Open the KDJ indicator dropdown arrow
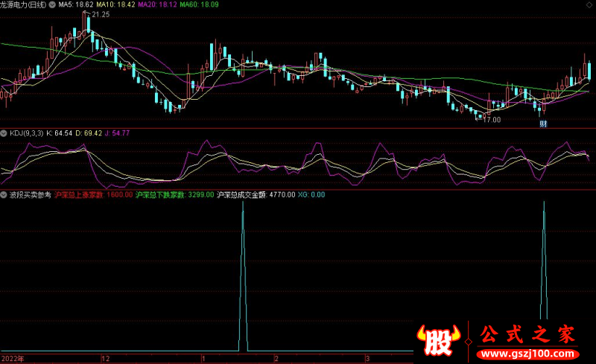Viewport: 596px width, 364px height. (x=4, y=133)
